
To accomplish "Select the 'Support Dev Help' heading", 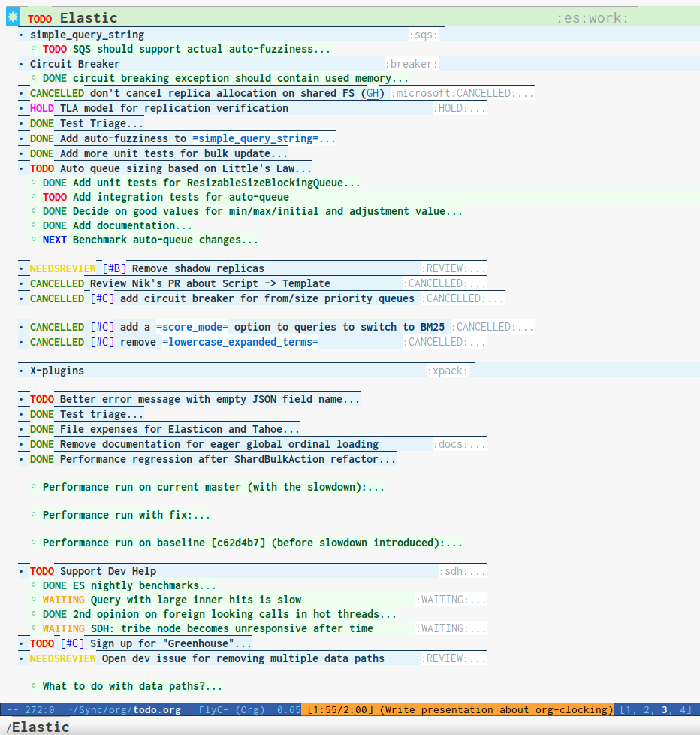I will [x=108, y=571].
